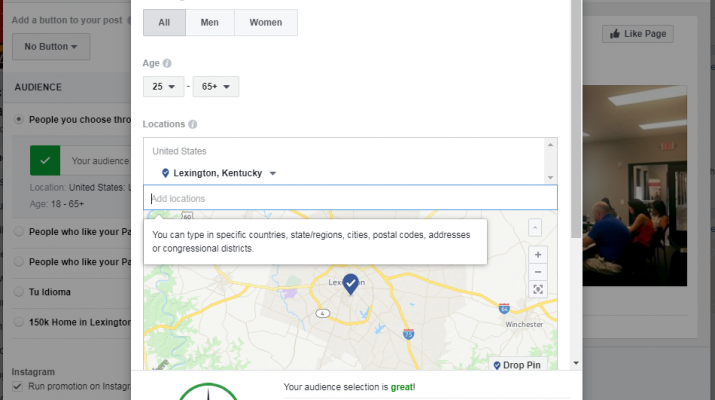This screenshot has height=400, width=715.
Task: Click the 'Your audience selection is great!' text
Action: click(x=349, y=387)
